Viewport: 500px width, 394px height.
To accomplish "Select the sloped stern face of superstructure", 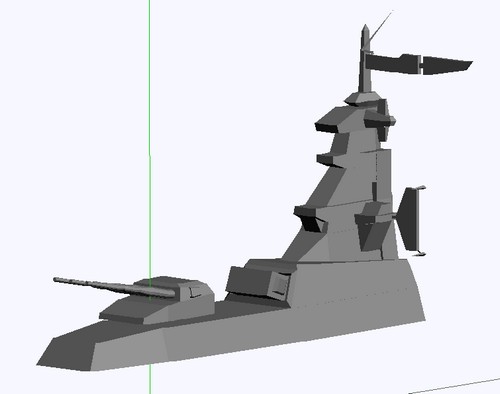I will pyautogui.click(x=413, y=290).
